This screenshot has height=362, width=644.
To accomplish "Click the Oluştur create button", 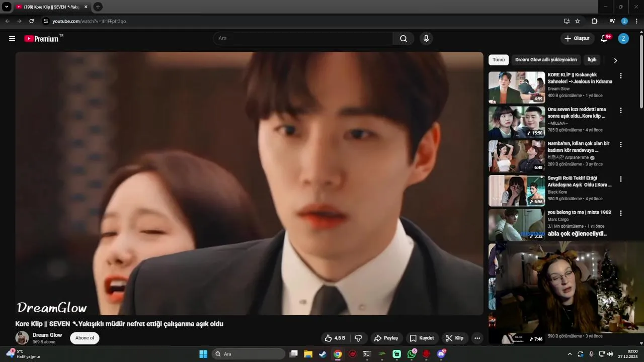I will [577, 39].
